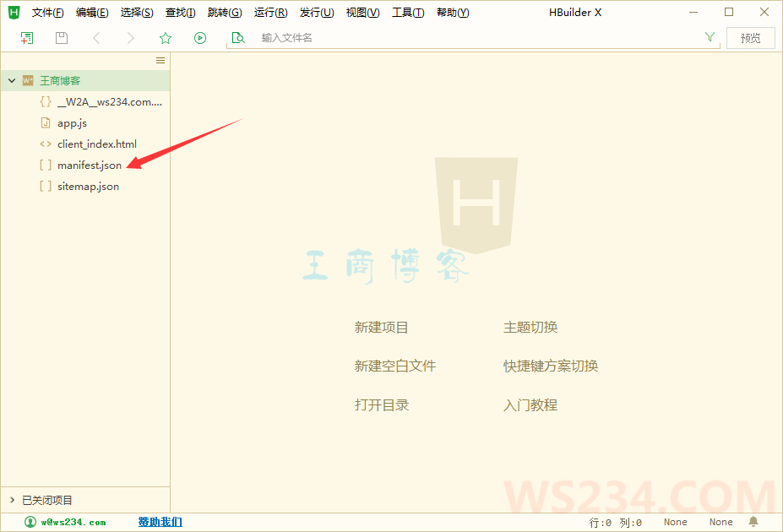
Task: Click the second None status entry
Action: click(x=721, y=522)
